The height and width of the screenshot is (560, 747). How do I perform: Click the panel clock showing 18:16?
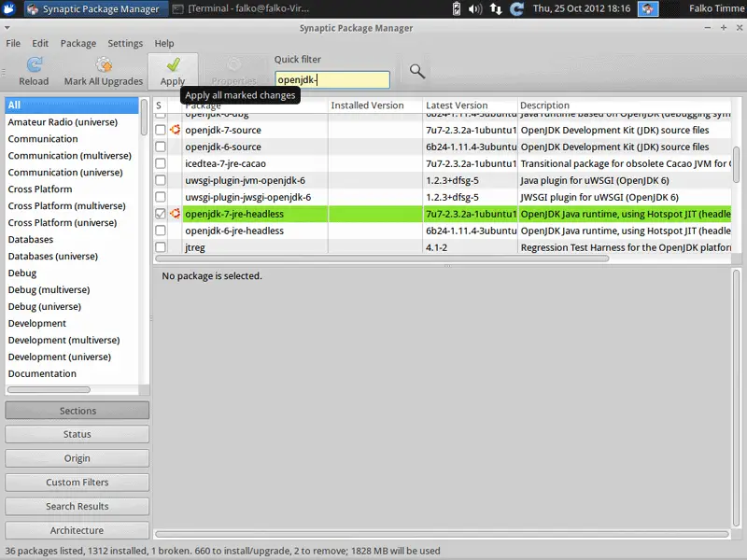(581, 8)
